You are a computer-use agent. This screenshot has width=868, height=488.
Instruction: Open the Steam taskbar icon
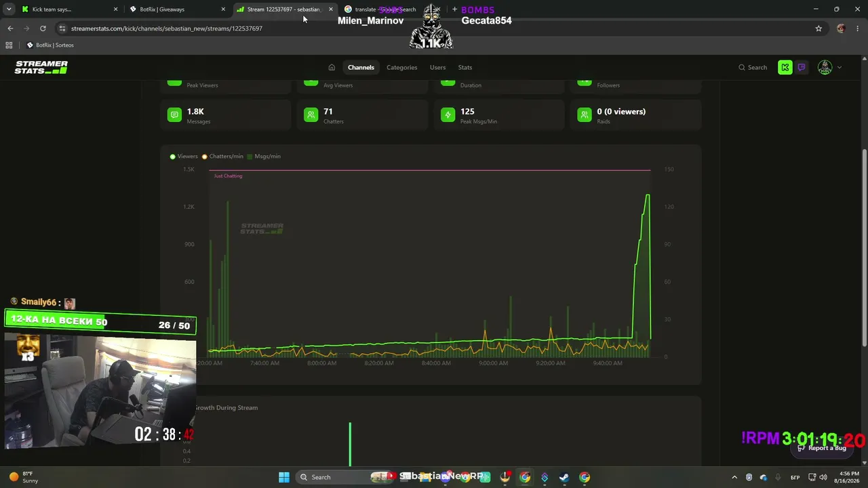(564, 477)
